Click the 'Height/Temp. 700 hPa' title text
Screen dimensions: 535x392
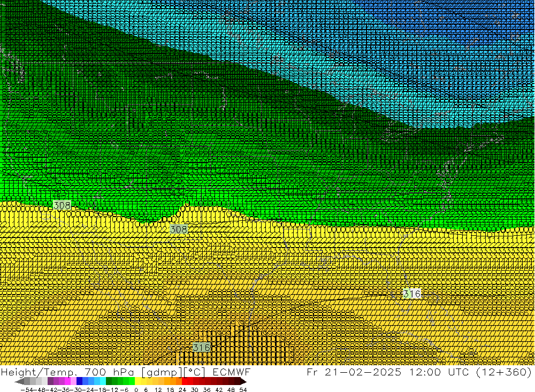coord(68,372)
